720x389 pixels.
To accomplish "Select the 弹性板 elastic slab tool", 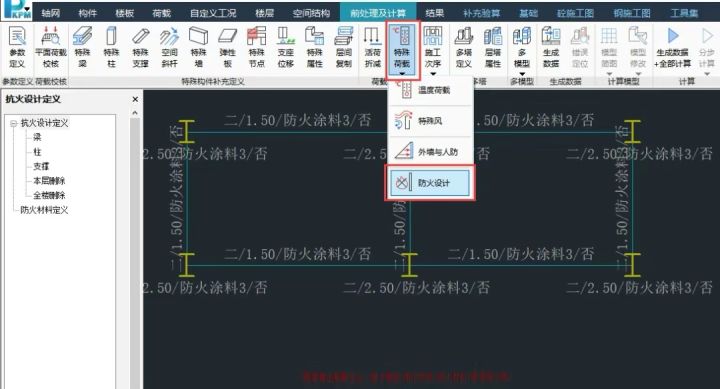I will pyautogui.click(x=227, y=47).
